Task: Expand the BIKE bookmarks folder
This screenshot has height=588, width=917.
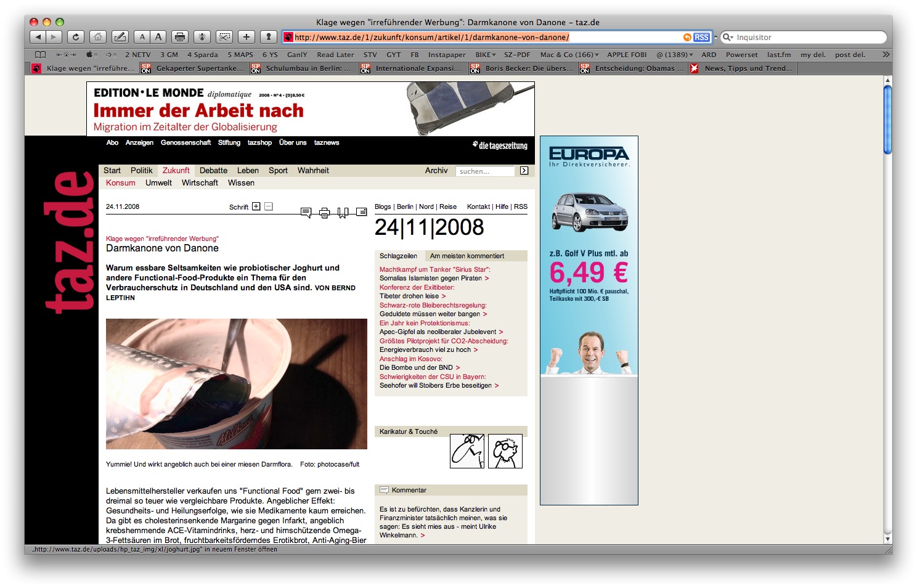Action: point(486,55)
